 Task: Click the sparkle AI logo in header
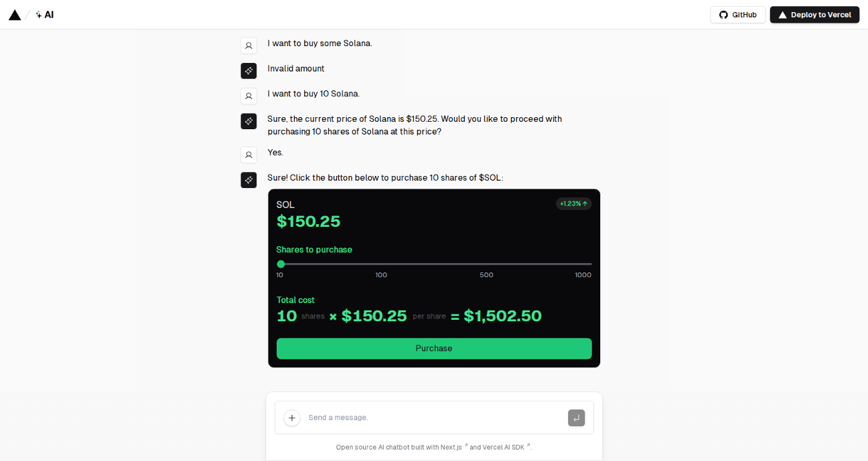pos(45,15)
